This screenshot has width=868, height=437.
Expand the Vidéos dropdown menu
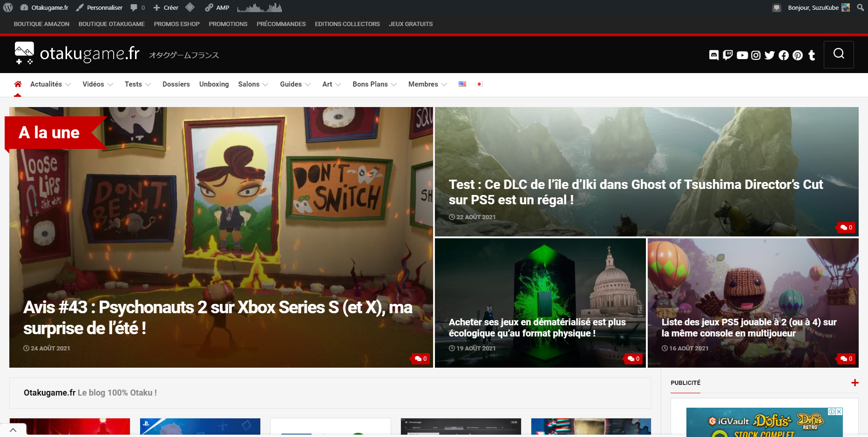click(98, 84)
